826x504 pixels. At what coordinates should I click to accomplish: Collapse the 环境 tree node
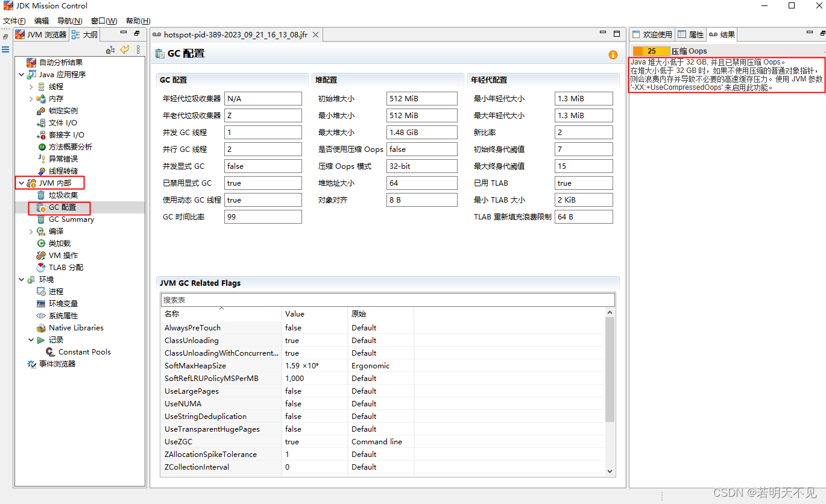(x=21, y=279)
